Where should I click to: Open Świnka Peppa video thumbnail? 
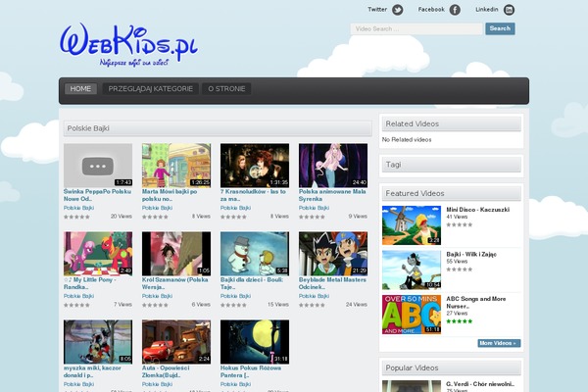98,165
